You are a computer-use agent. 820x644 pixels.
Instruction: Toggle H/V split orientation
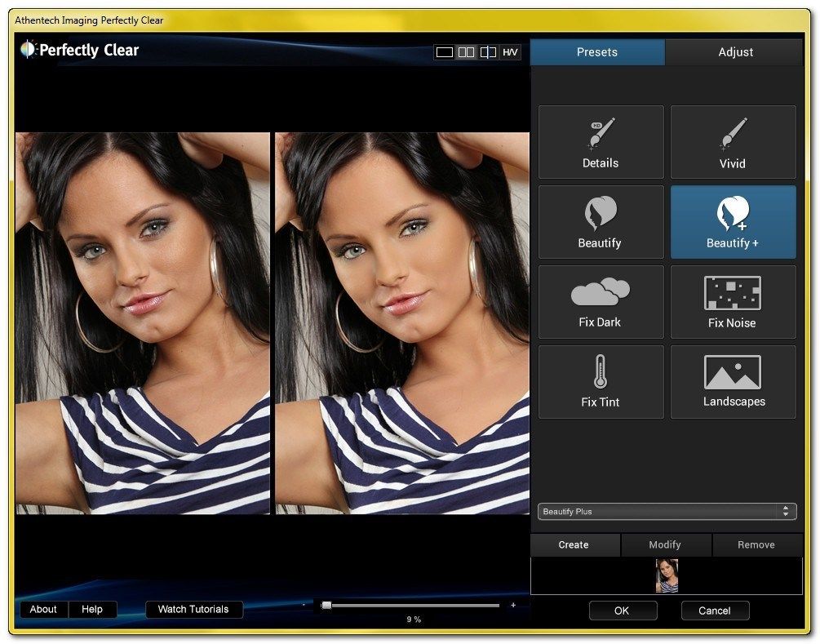coord(510,52)
